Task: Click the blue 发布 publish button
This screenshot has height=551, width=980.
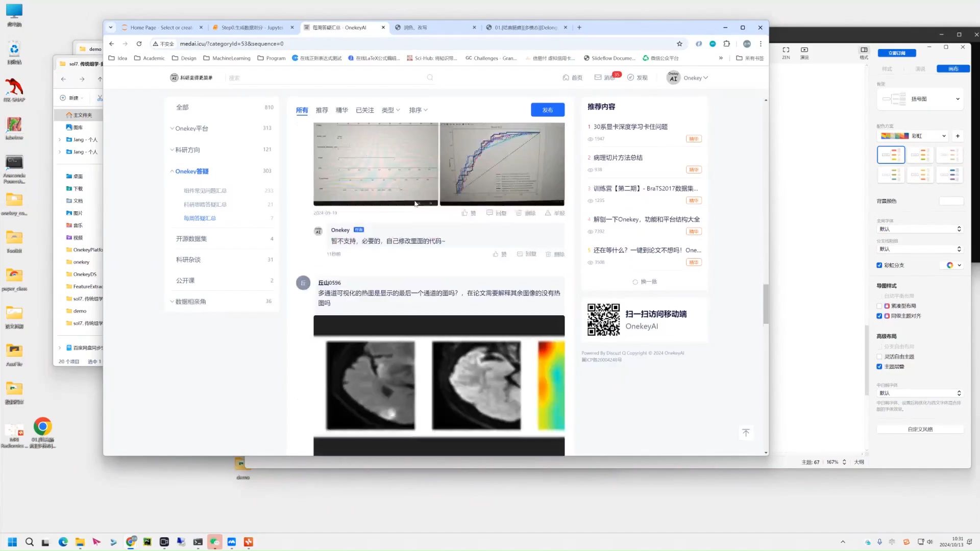Action: click(x=548, y=110)
